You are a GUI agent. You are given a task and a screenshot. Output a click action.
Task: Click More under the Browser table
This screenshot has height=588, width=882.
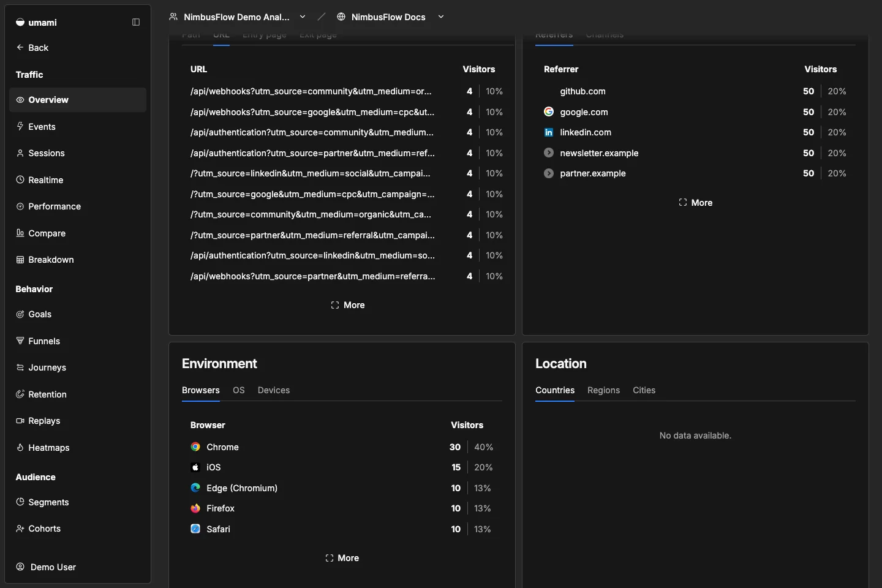pyautogui.click(x=342, y=558)
